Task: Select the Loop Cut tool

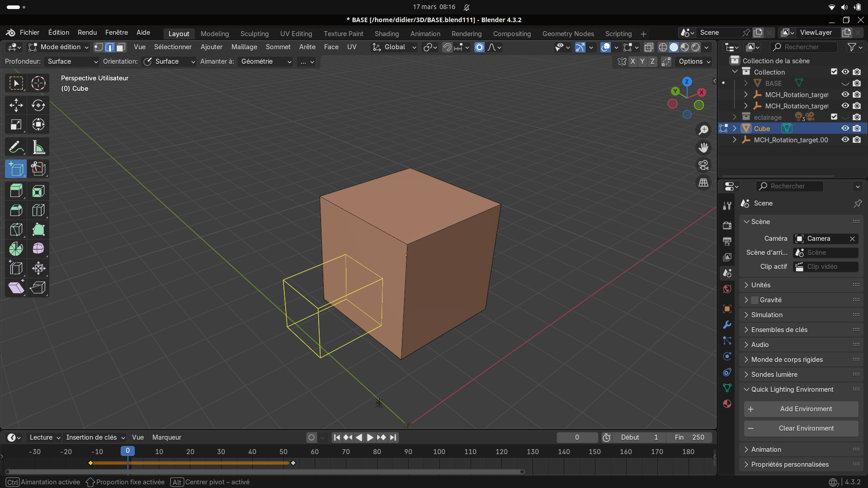Action: click(x=38, y=211)
